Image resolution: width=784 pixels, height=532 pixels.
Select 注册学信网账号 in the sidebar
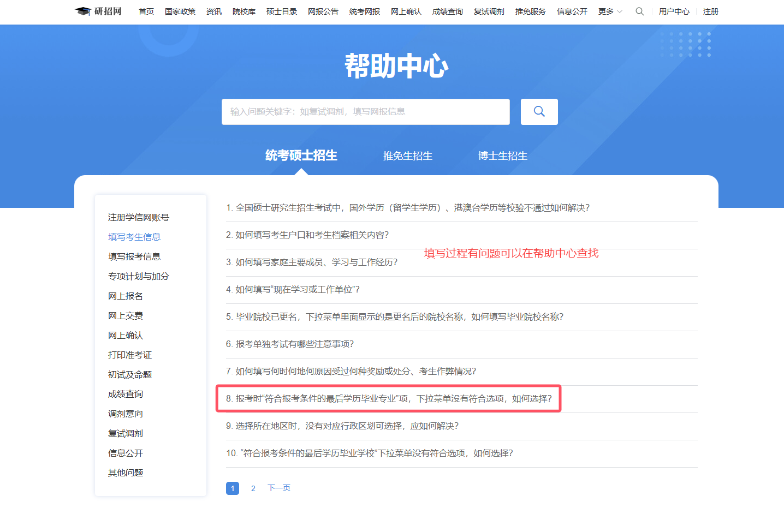pyautogui.click(x=139, y=217)
